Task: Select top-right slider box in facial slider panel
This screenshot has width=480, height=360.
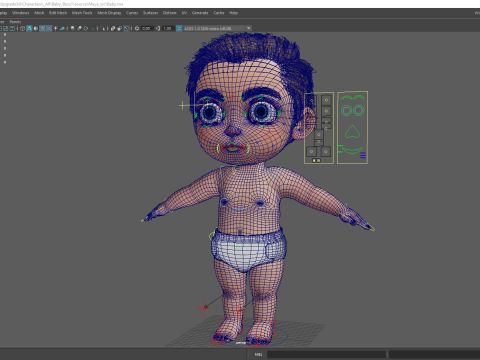Action: tap(326, 100)
